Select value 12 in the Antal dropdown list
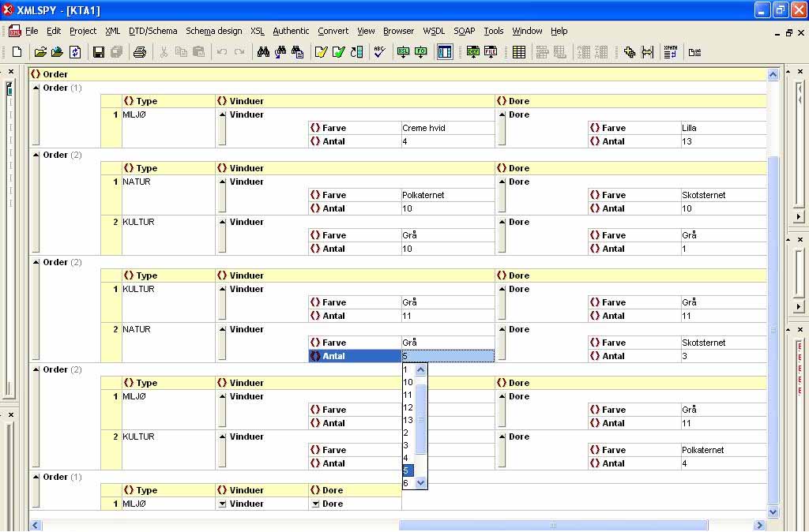This screenshot has height=532, width=809. coord(408,407)
